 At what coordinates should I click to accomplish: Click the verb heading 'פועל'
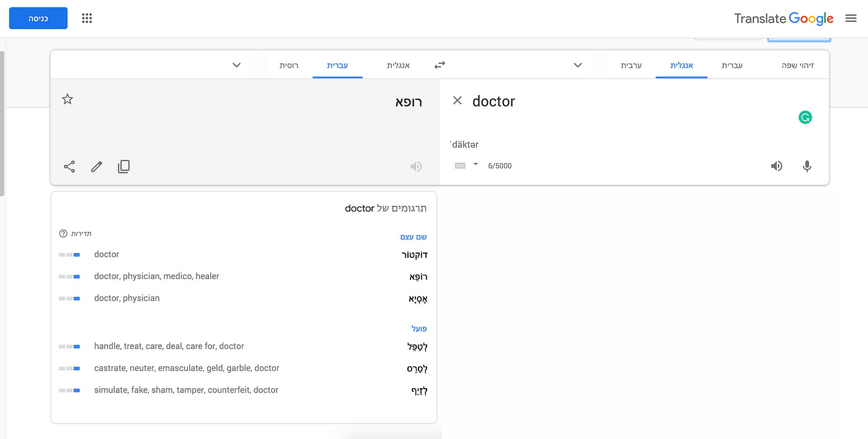pos(419,329)
